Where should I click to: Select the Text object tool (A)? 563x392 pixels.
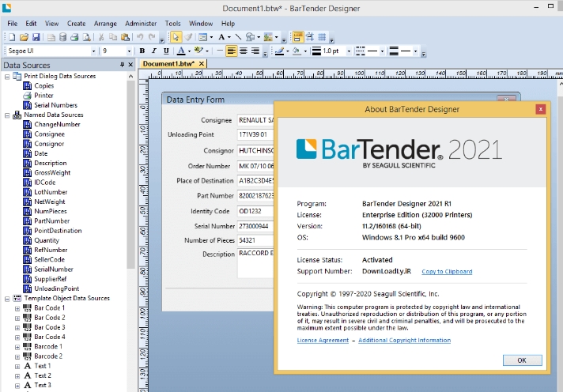coord(221,37)
